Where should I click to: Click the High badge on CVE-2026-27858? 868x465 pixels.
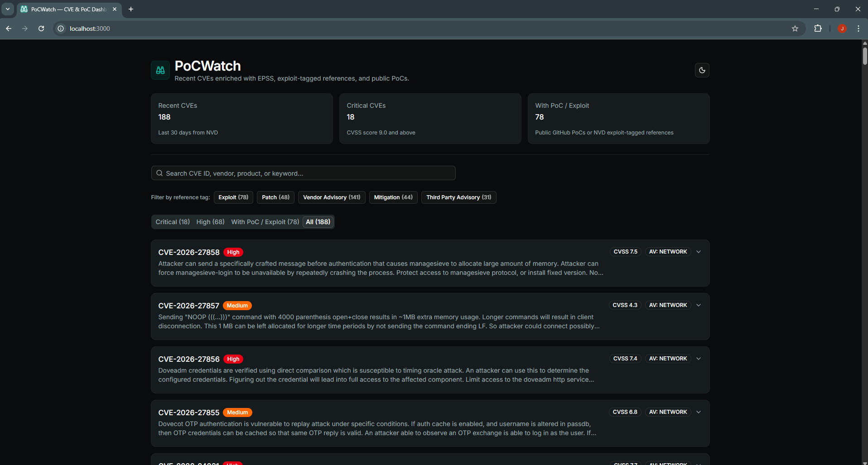[233, 252]
